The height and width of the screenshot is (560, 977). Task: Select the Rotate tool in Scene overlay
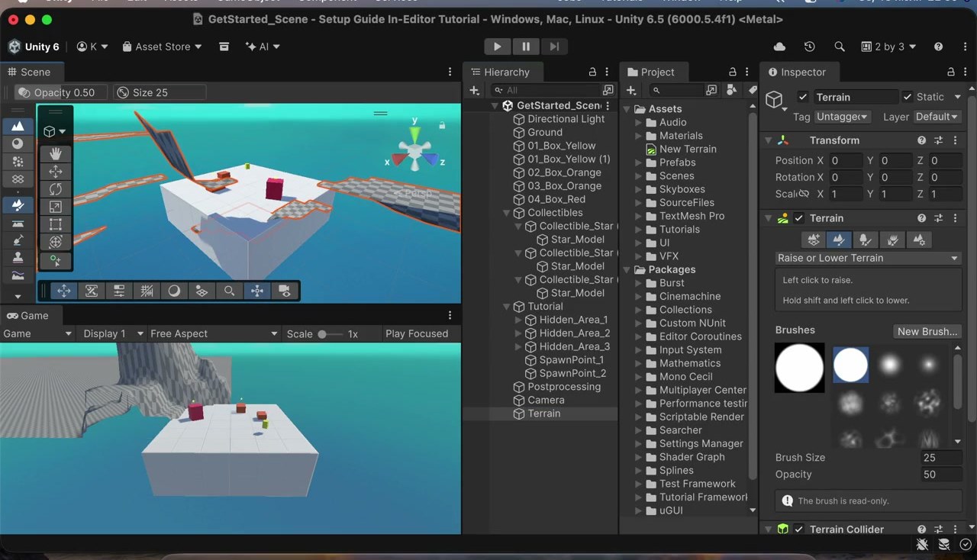point(56,188)
